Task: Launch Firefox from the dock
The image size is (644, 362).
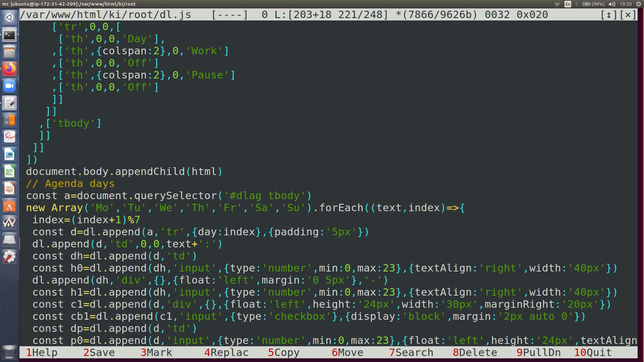Action: tap(9, 69)
